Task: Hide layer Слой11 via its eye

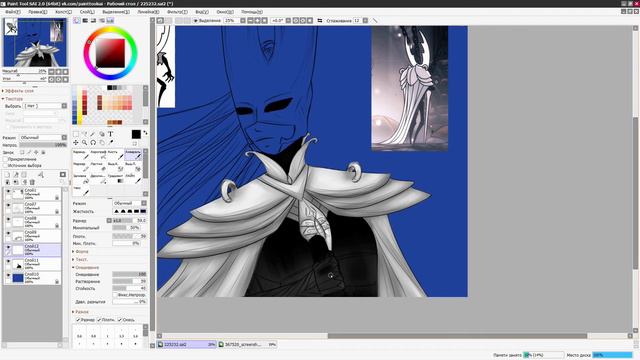Action: click(8, 261)
